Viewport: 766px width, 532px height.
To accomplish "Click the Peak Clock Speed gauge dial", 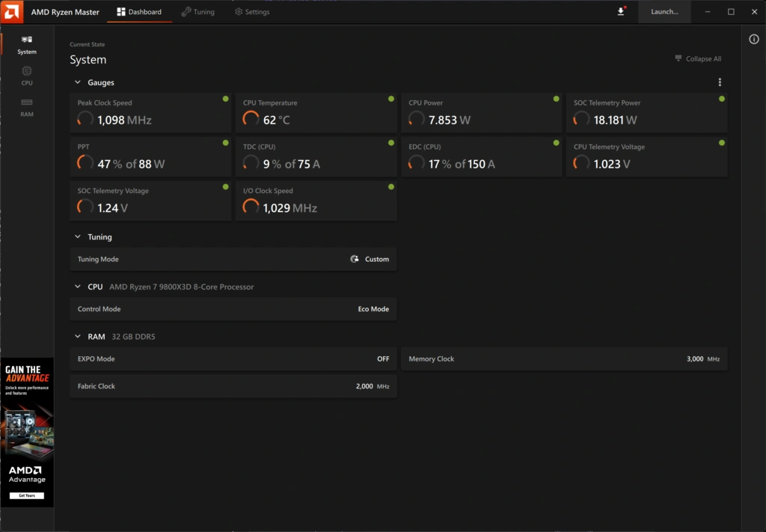I will [85, 119].
